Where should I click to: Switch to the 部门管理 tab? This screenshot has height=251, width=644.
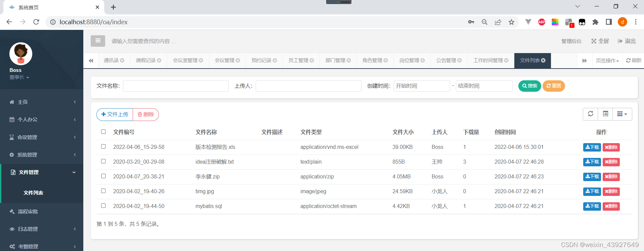pos(335,60)
